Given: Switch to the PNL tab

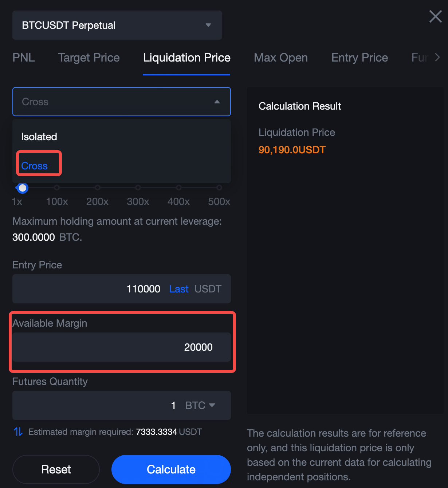Looking at the screenshot, I should pos(24,58).
